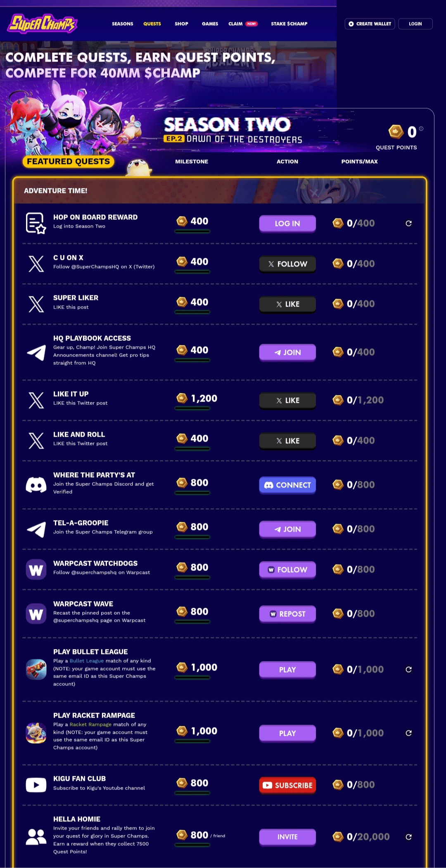Click the Discord icon for Where The Party's At
The image size is (446, 868).
36,485
